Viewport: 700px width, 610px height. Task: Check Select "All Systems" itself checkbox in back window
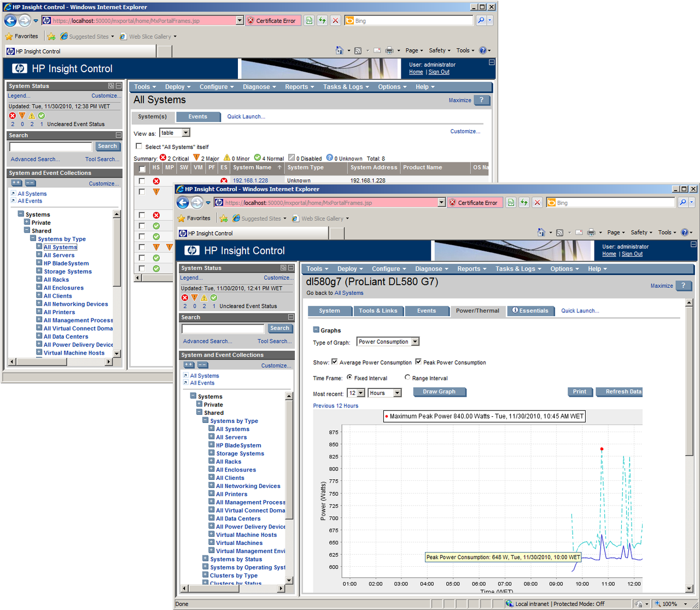pyautogui.click(x=139, y=146)
